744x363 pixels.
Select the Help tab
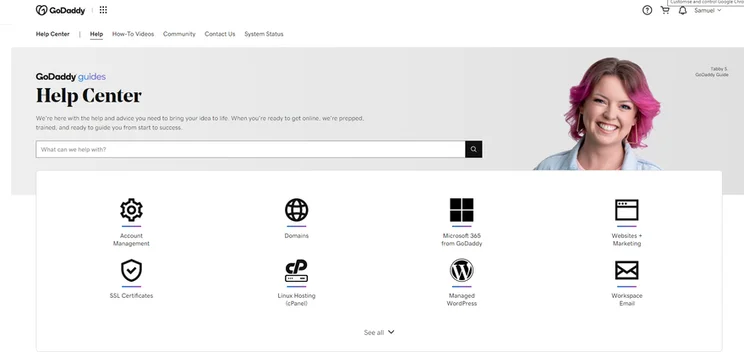96,34
